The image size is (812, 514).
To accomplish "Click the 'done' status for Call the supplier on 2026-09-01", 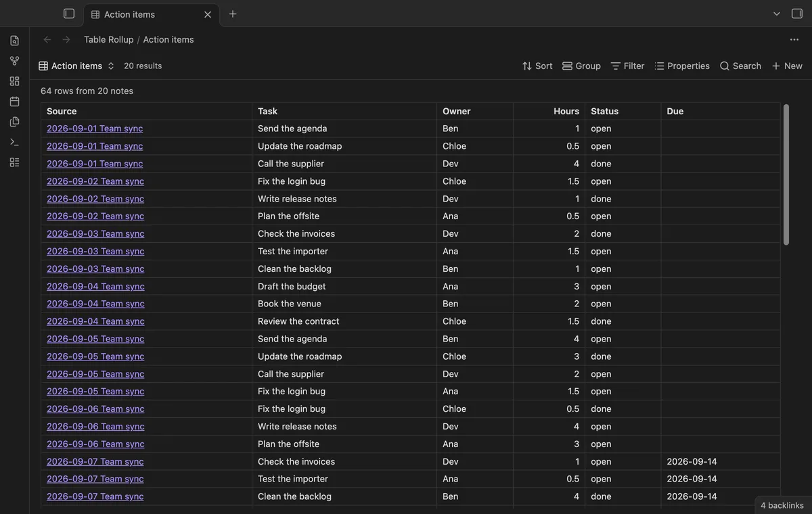I will click(601, 164).
